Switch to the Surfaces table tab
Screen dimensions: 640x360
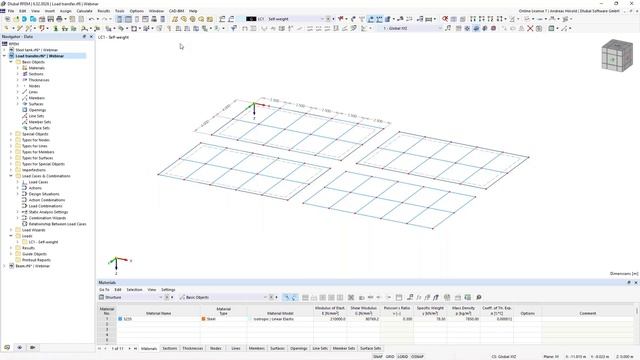(x=277, y=349)
